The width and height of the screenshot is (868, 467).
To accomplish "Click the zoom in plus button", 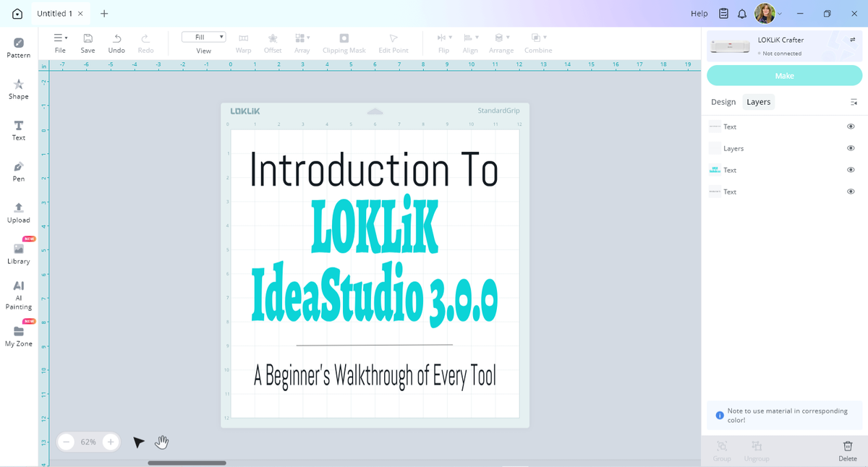I will pyautogui.click(x=110, y=442).
